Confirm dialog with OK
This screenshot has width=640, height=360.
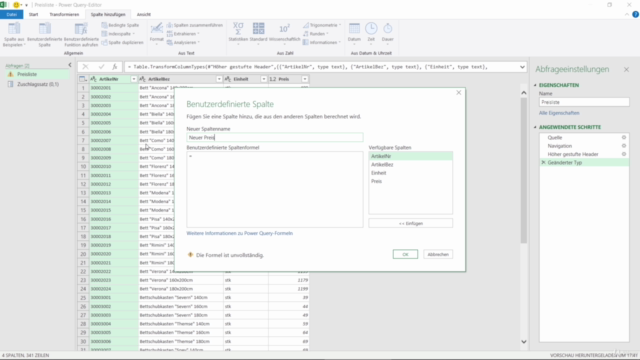(x=405, y=254)
